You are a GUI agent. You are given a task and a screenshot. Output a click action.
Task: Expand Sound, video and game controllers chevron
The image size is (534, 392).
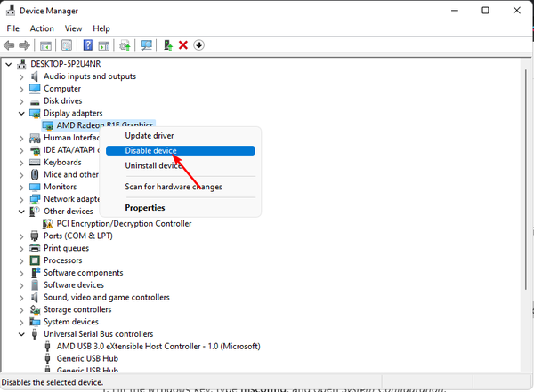point(21,298)
